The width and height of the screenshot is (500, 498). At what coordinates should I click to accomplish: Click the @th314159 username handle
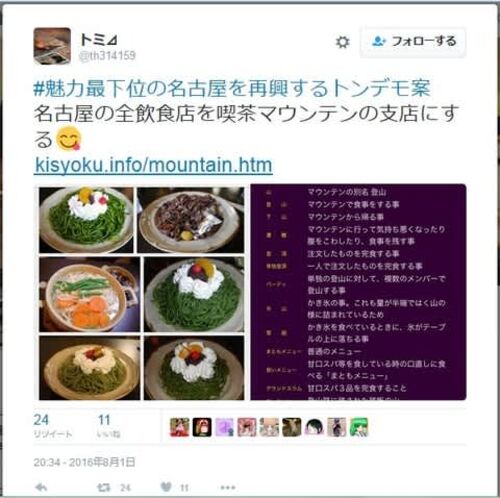pos(107,56)
